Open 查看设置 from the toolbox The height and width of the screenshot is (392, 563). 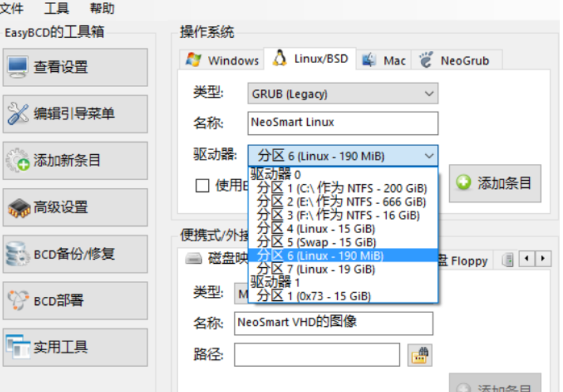75,68
